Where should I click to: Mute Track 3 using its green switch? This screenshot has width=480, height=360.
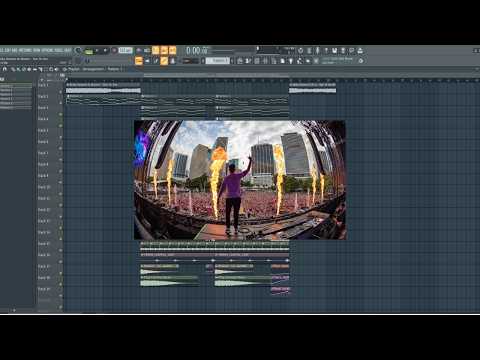60,114
